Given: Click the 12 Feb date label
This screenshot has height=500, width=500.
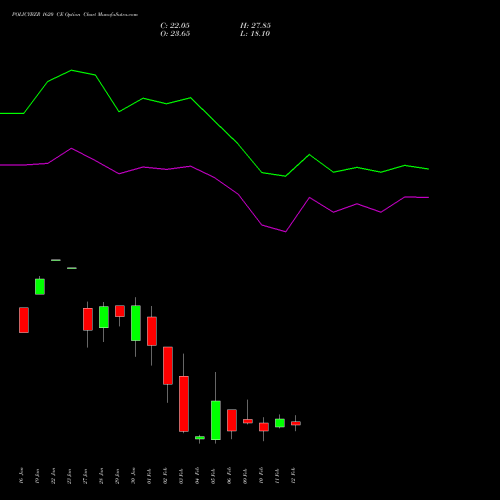Looking at the screenshot, I should pos(294,476).
